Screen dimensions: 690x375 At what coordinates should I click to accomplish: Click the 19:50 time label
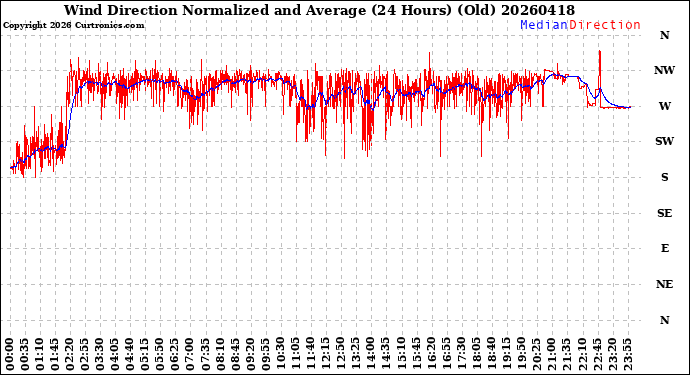(521, 354)
